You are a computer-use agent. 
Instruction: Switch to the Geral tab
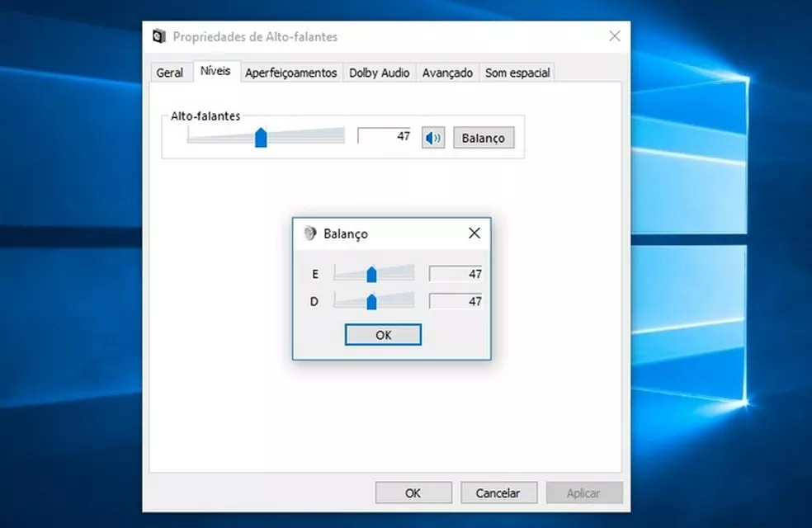tap(170, 73)
